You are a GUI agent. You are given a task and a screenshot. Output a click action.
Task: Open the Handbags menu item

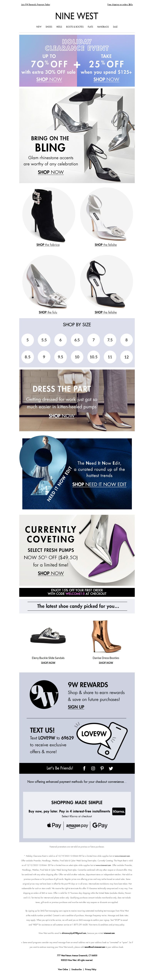point(103,27)
